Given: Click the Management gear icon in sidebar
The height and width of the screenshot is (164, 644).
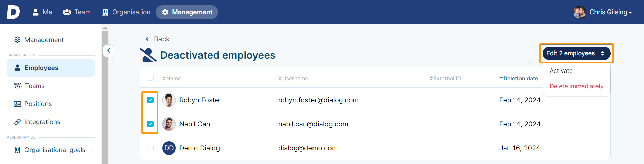Looking at the screenshot, I should click(17, 40).
